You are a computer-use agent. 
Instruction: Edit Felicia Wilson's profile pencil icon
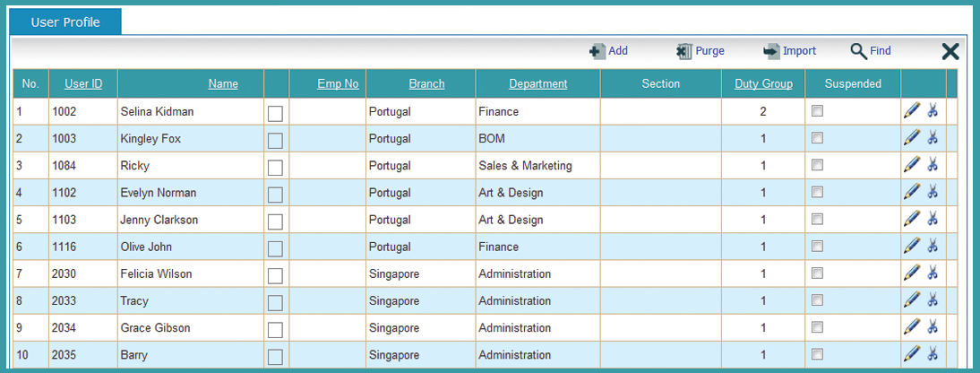(912, 273)
